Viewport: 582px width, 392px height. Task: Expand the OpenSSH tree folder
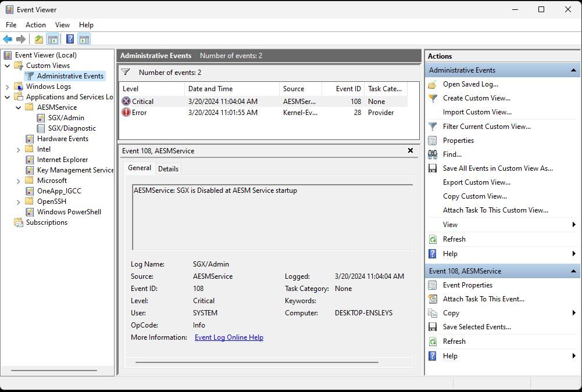[x=18, y=202]
